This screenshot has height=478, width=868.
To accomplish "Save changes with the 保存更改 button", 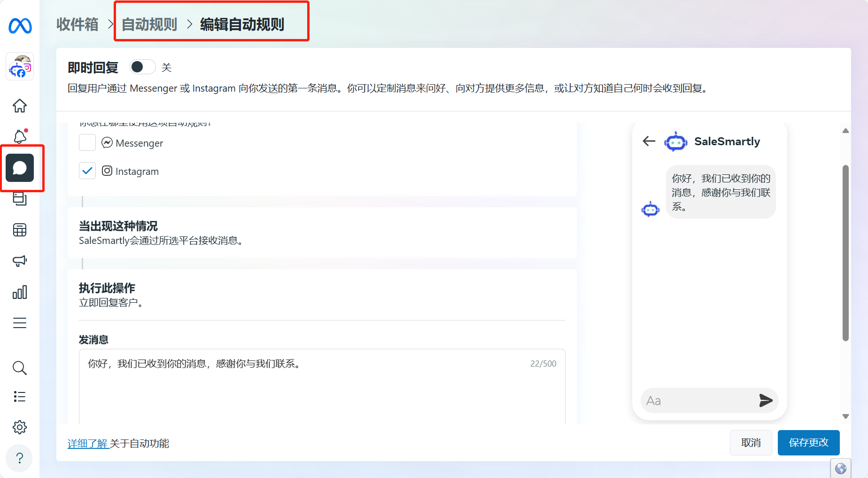I will click(x=808, y=442).
